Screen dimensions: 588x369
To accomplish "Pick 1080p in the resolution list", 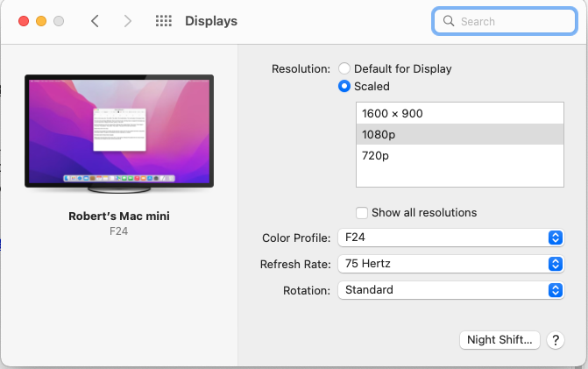I will coord(459,134).
